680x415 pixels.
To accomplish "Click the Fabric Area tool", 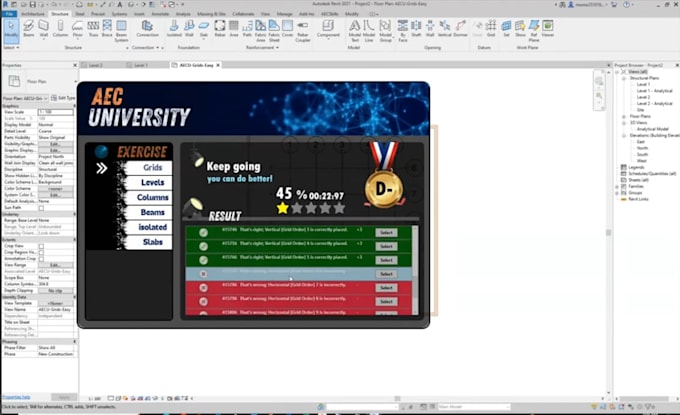I will (260, 30).
